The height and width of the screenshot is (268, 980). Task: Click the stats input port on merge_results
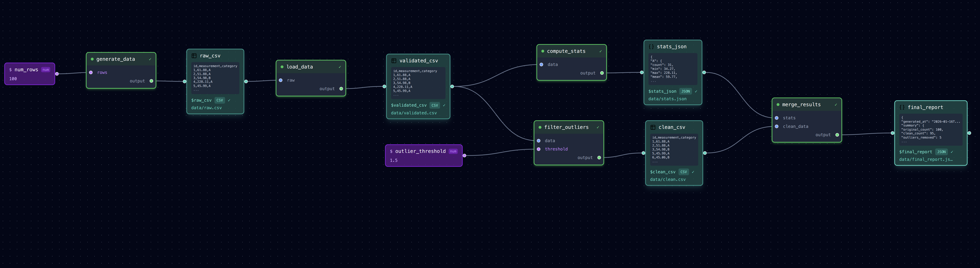776,118
